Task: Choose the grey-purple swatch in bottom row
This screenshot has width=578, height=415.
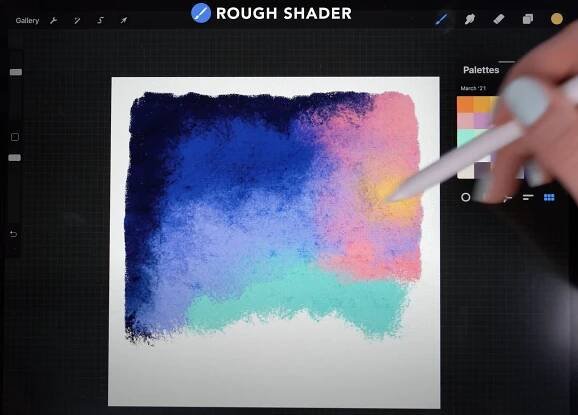Action: pos(482,170)
